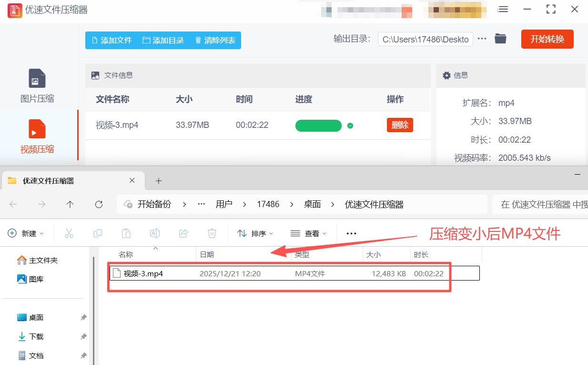Click the Explorer copy icon
588x365 pixels.
coord(98,233)
